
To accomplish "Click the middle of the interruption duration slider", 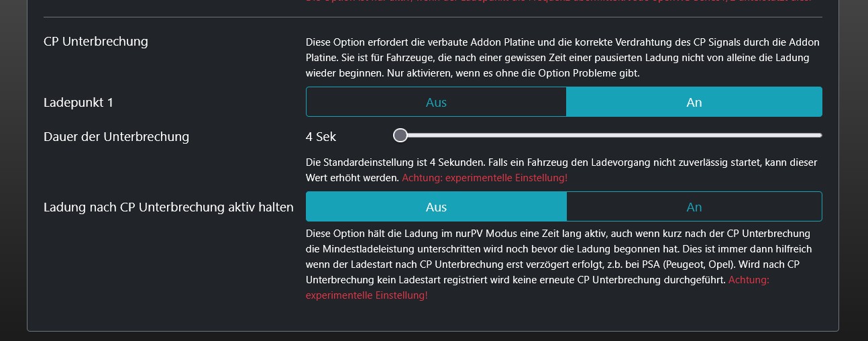I will click(610, 136).
